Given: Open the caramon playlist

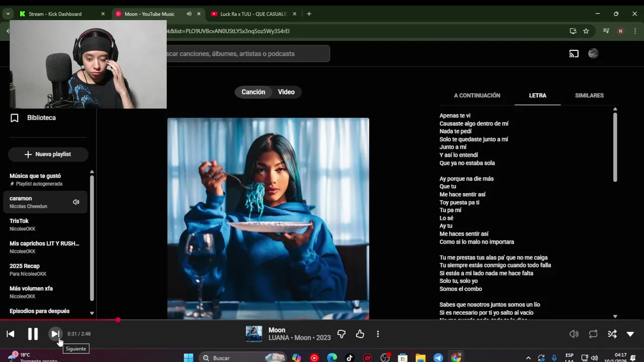Looking at the screenshot, I should 45,202.
